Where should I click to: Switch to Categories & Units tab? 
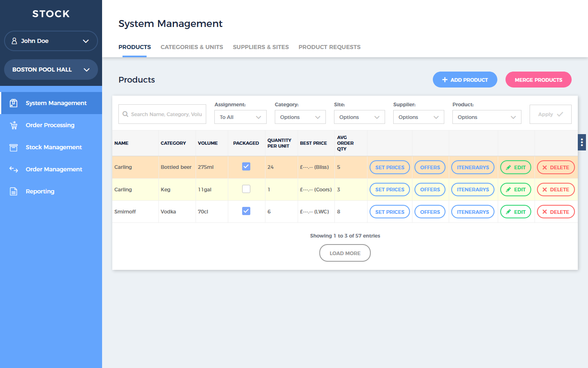[x=192, y=47]
